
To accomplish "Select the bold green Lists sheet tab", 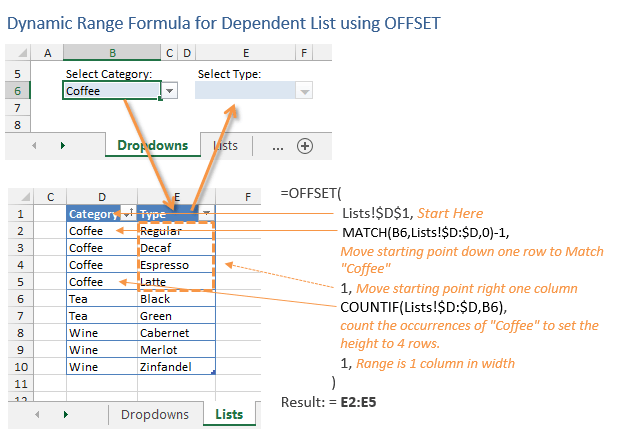I will click(229, 414).
